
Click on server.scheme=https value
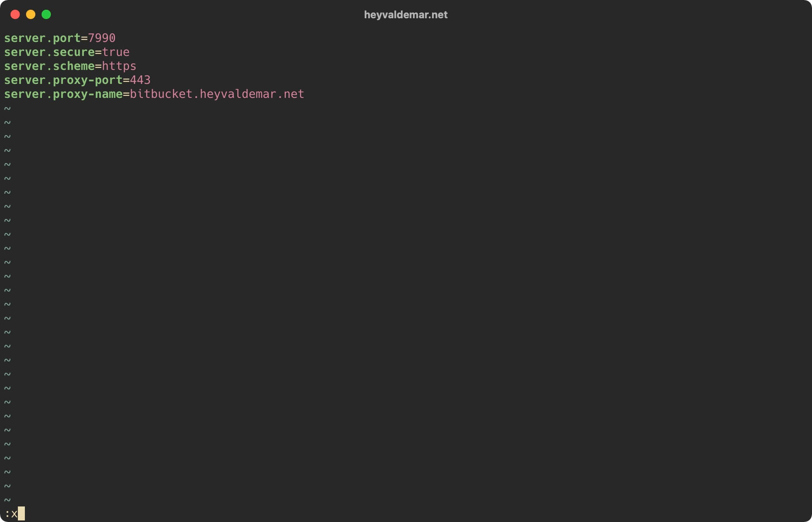118,66
